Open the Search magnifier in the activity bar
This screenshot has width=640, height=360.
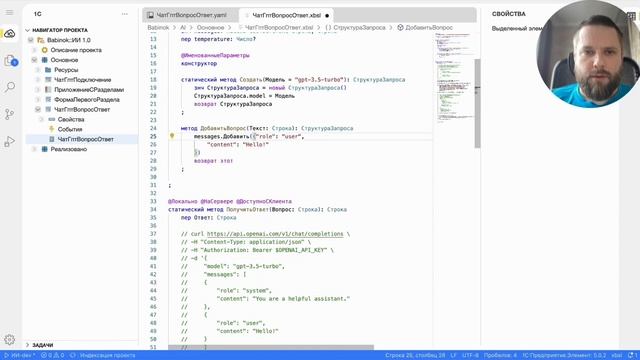[x=9, y=87]
